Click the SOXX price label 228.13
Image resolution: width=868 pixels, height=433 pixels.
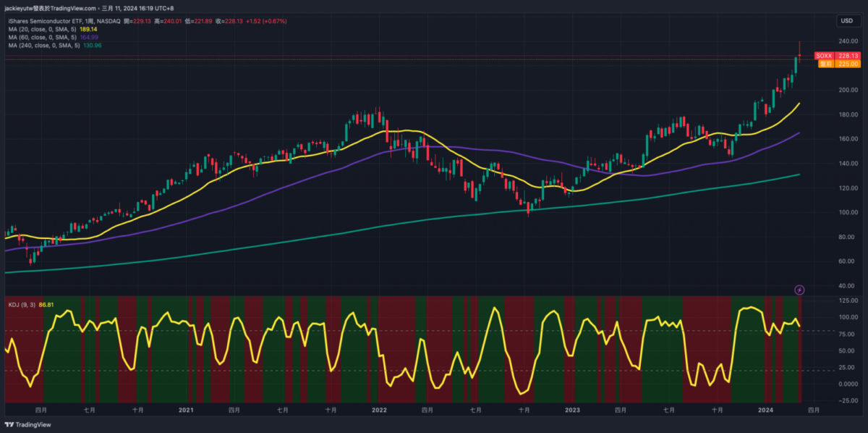click(x=838, y=56)
